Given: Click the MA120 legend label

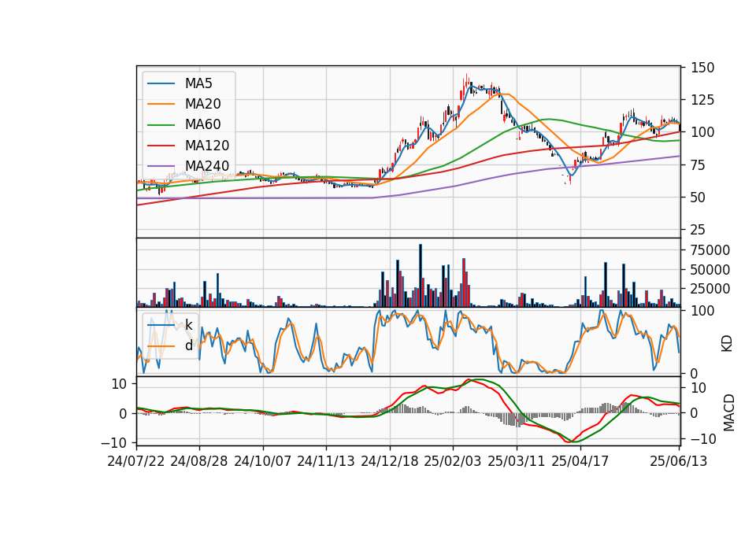Looking at the screenshot, I should pyautogui.click(x=207, y=146).
